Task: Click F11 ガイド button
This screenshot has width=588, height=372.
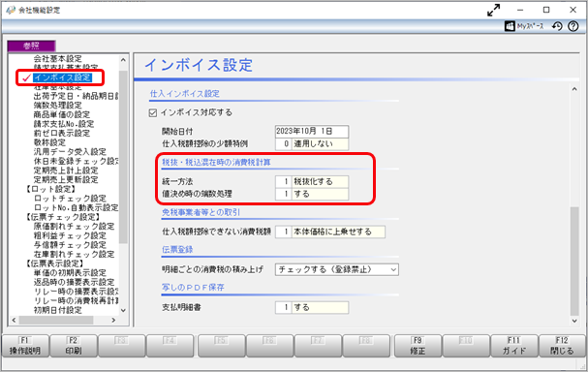Action: click(x=513, y=346)
